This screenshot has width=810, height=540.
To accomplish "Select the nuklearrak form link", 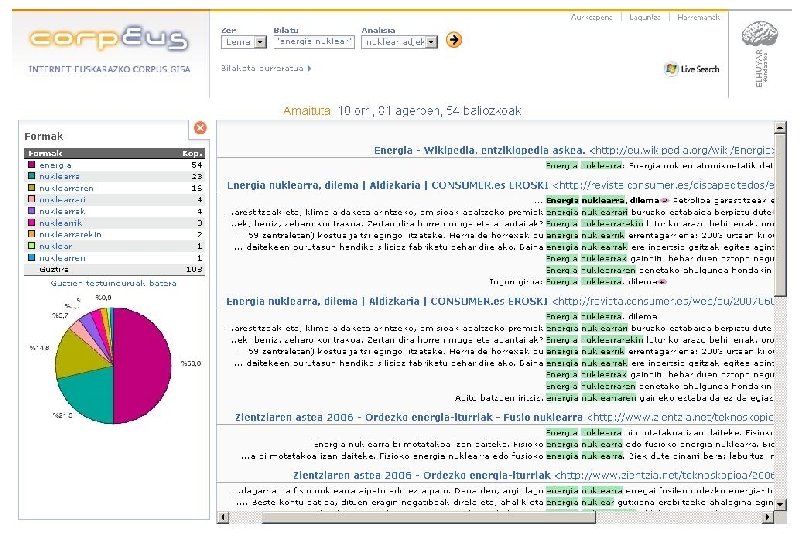I will click(x=62, y=211).
